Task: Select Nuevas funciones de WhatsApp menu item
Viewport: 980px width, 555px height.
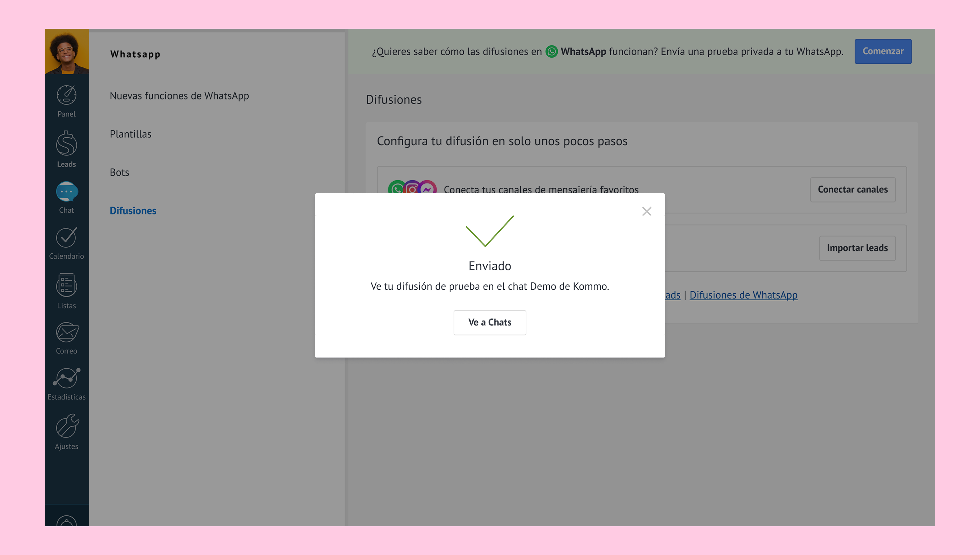Action: (x=179, y=96)
